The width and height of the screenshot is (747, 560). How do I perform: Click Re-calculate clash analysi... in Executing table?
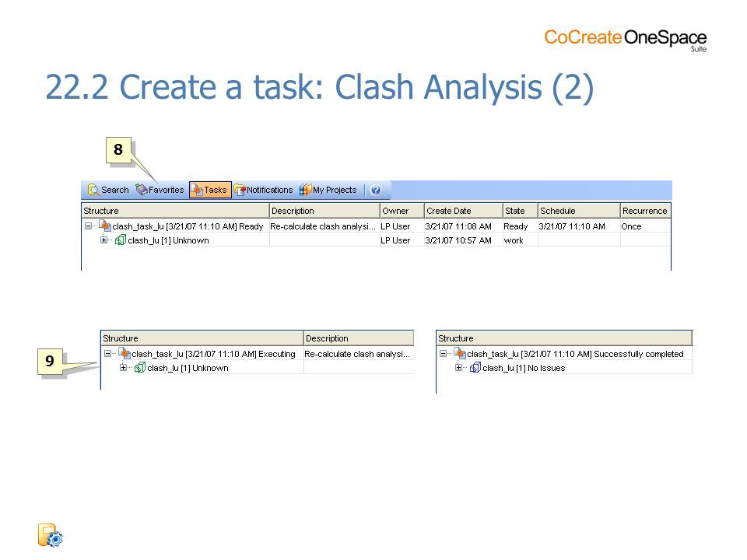(x=357, y=355)
